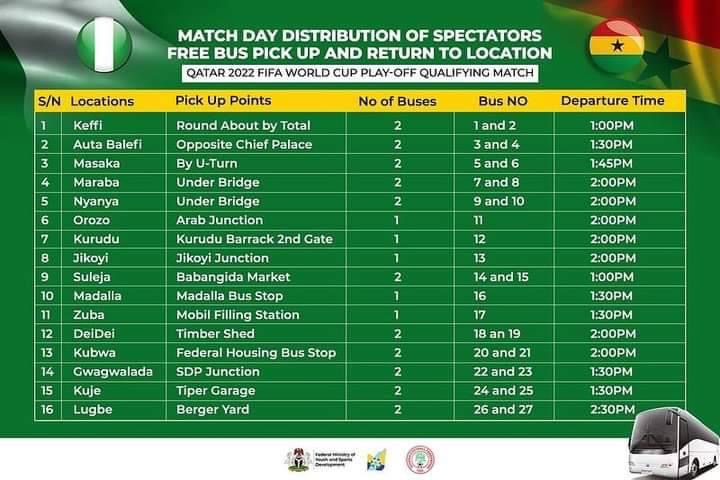
Task: Click the Nigerian coat of arms logo
Action: [x=297, y=458]
